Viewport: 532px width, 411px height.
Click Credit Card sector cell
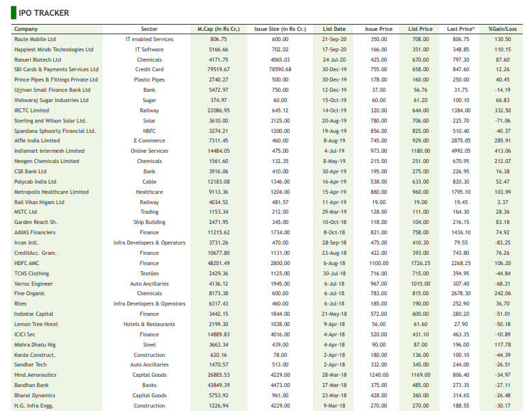[149, 69]
